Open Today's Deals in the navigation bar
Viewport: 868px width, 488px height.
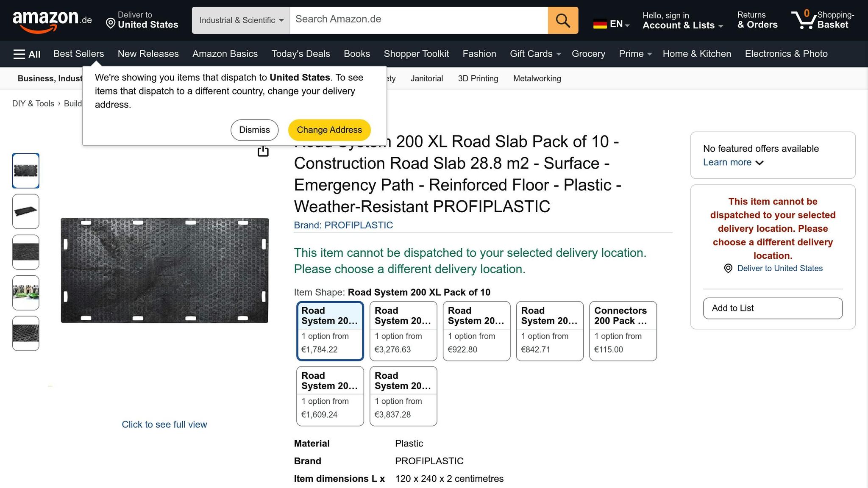pos(300,54)
